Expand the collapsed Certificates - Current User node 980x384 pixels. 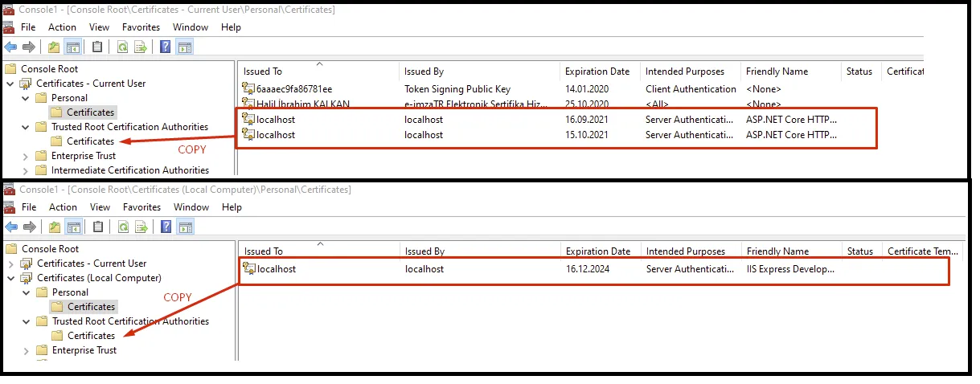point(10,263)
